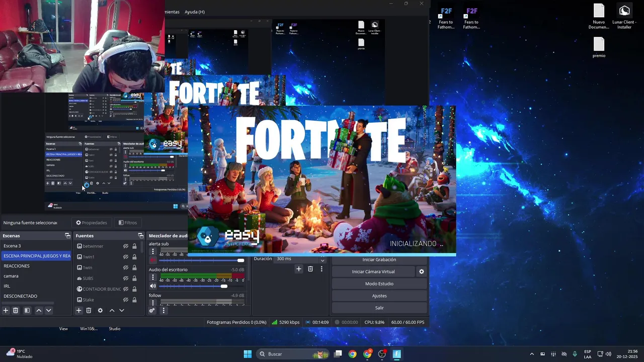Open follow channel options menu
This screenshot has width=644, height=362.
[153, 303]
